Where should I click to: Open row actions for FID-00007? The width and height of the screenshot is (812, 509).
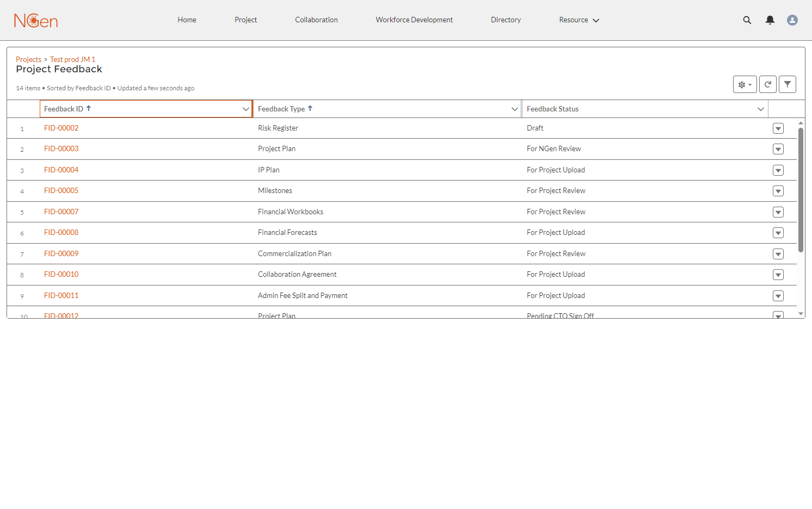[x=778, y=212]
